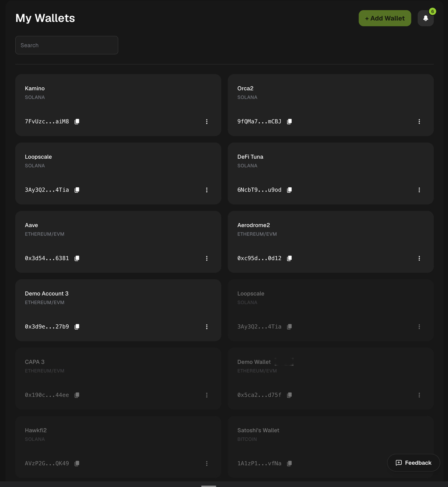Select the CAPA 3 wallet title

coord(35,362)
